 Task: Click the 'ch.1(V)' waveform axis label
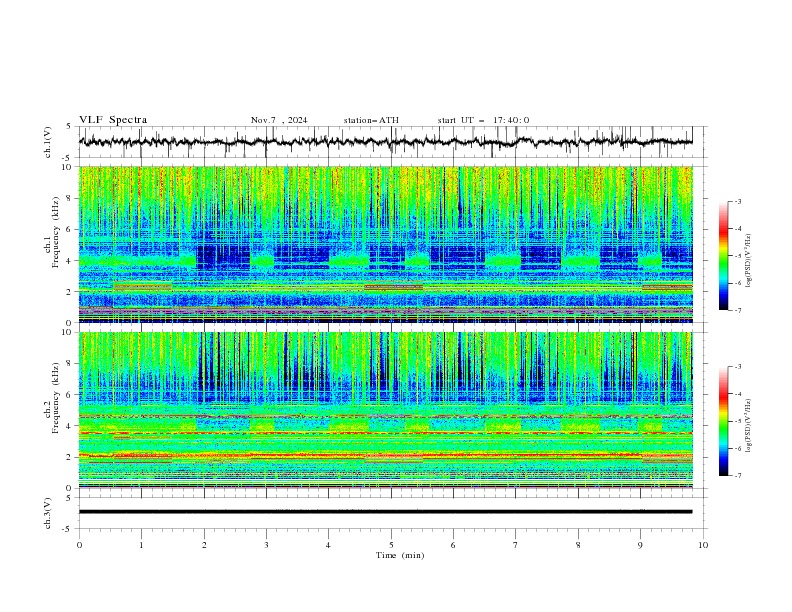(x=48, y=142)
